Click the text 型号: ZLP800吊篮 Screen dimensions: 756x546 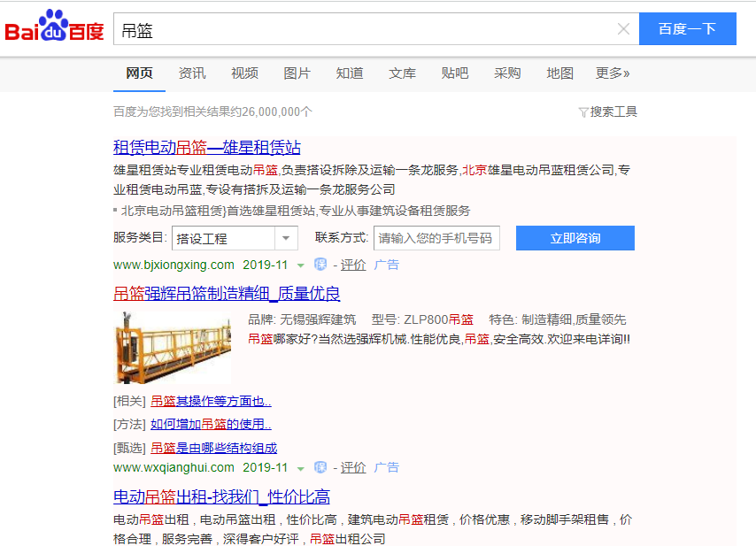tap(423, 319)
